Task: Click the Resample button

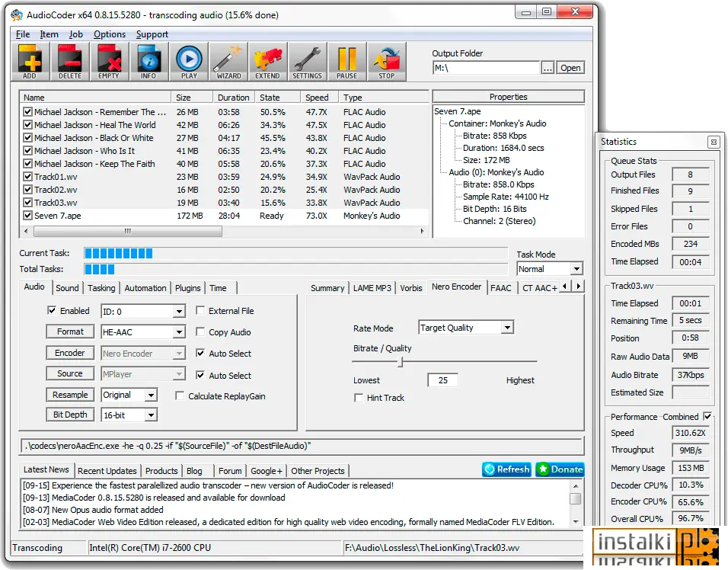Action: (x=70, y=395)
